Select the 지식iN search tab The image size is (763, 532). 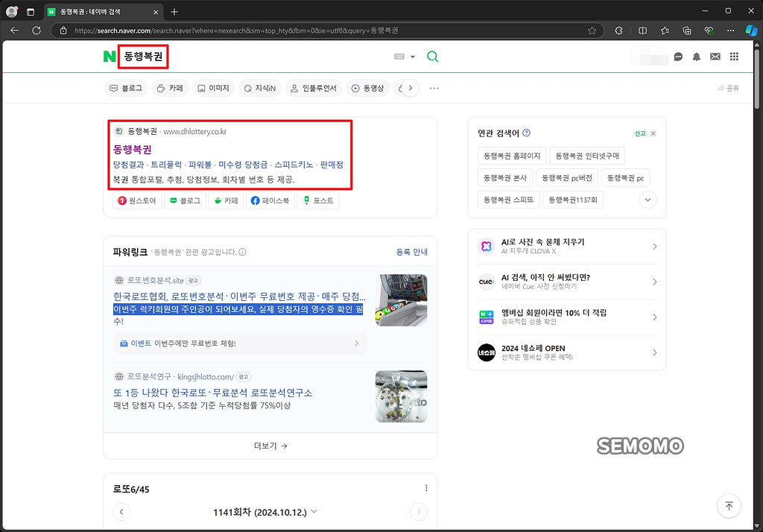click(260, 88)
